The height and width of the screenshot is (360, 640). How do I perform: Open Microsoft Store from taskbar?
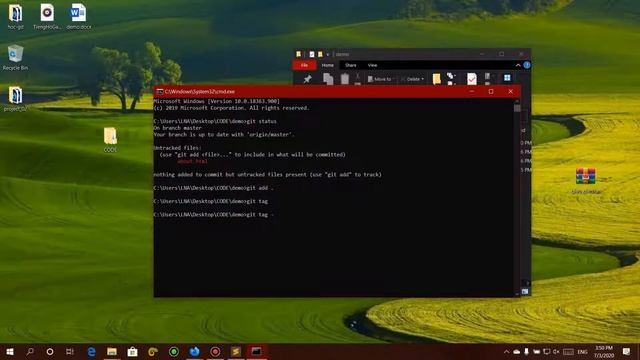click(x=132, y=351)
